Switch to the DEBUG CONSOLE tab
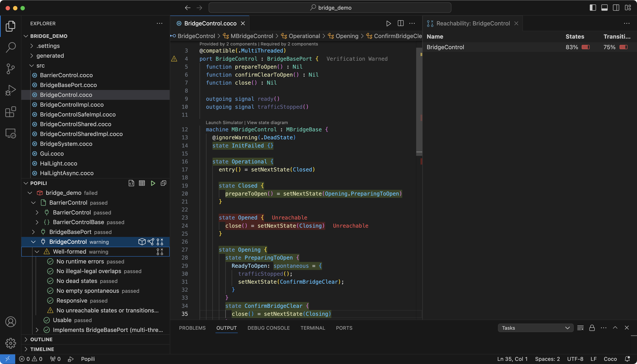 point(268,328)
